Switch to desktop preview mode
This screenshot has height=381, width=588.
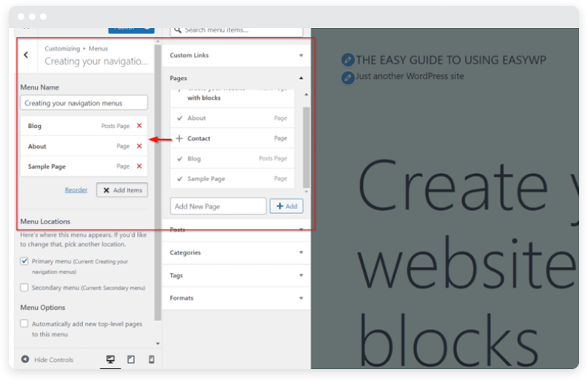[110, 360]
